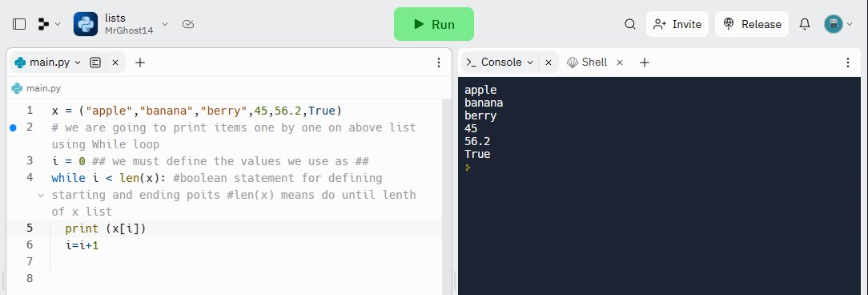This screenshot has width=868, height=295.
Task: Click 'apple' in the console output
Action: point(480,90)
